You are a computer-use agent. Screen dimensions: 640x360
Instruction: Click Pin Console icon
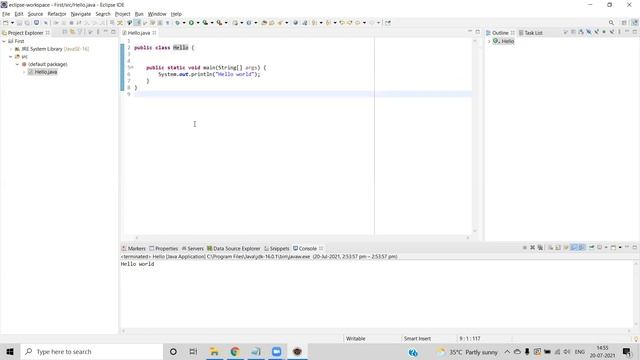click(592, 247)
